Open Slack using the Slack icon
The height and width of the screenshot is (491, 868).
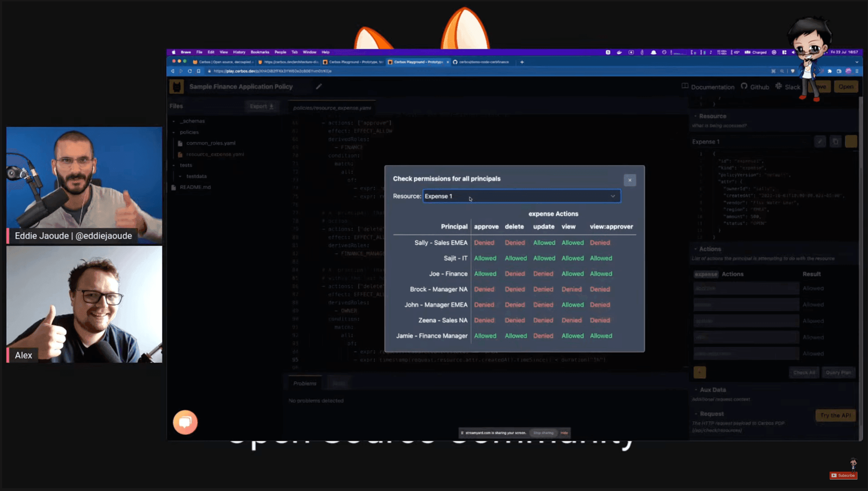click(x=779, y=87)
